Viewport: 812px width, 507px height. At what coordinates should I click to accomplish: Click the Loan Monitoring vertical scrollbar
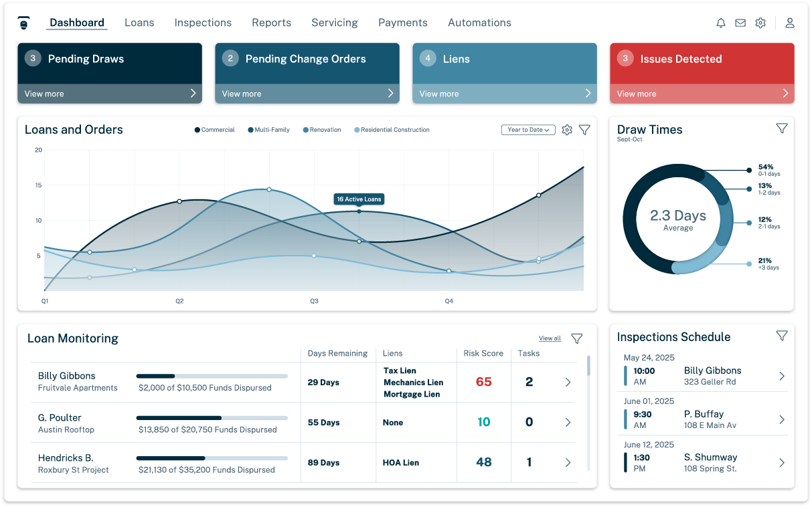click(588, 366)
